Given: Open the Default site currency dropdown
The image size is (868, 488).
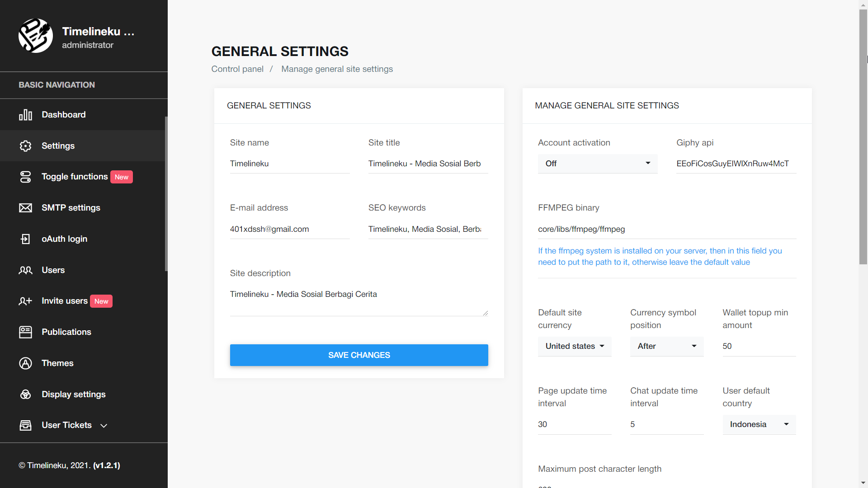Looking at the screenshot, I should pos(574,346).
